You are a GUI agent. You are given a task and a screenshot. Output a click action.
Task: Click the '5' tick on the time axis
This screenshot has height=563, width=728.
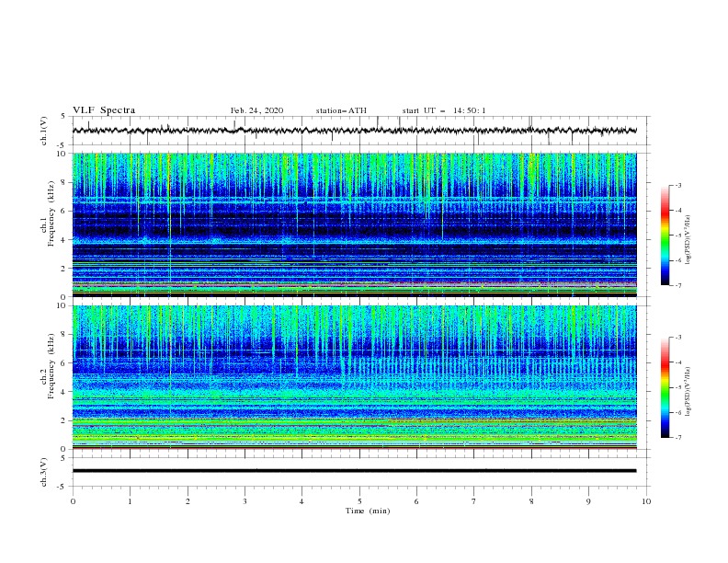359,501
